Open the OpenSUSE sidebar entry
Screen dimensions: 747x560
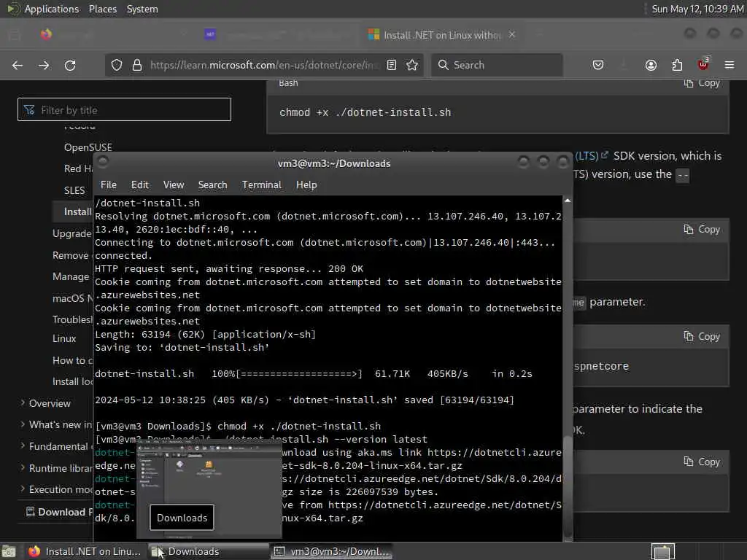pyautogui.click(x=88, y=147)
